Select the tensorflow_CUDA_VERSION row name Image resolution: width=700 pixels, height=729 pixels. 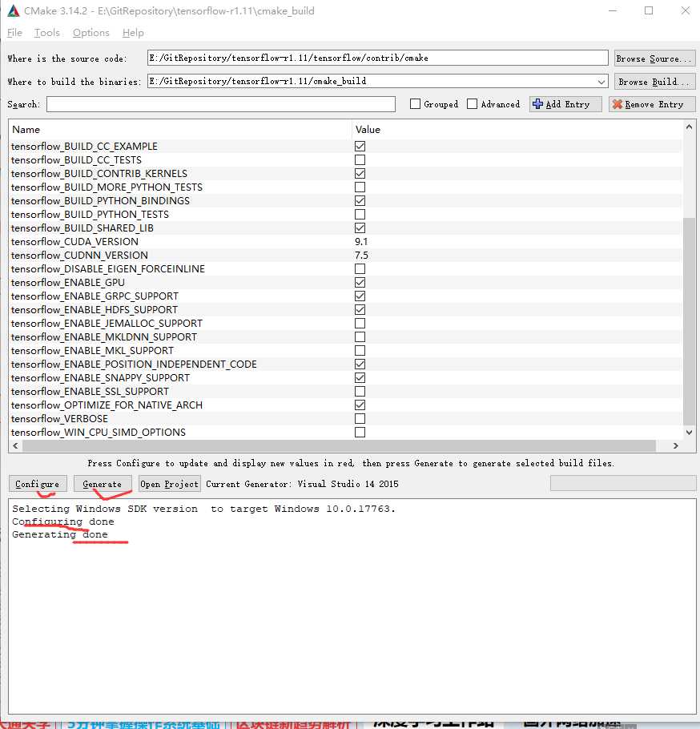tap(74, 242)
